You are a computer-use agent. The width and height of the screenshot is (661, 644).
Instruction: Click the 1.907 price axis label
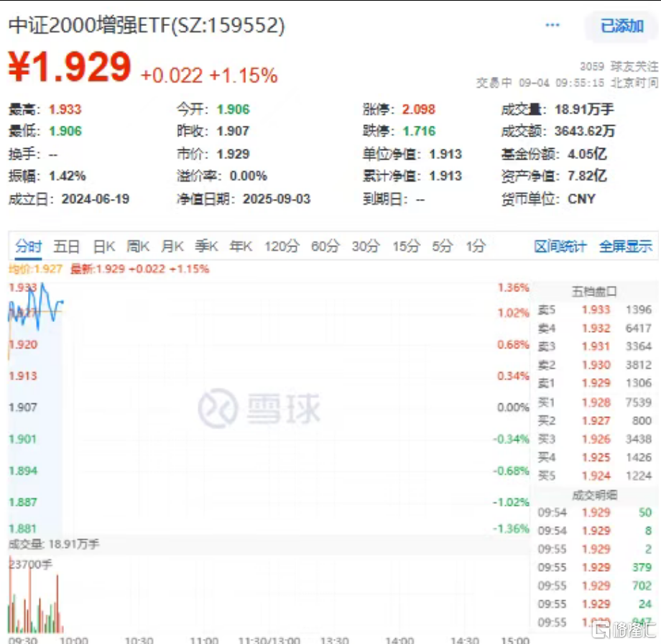click(23, 408)
